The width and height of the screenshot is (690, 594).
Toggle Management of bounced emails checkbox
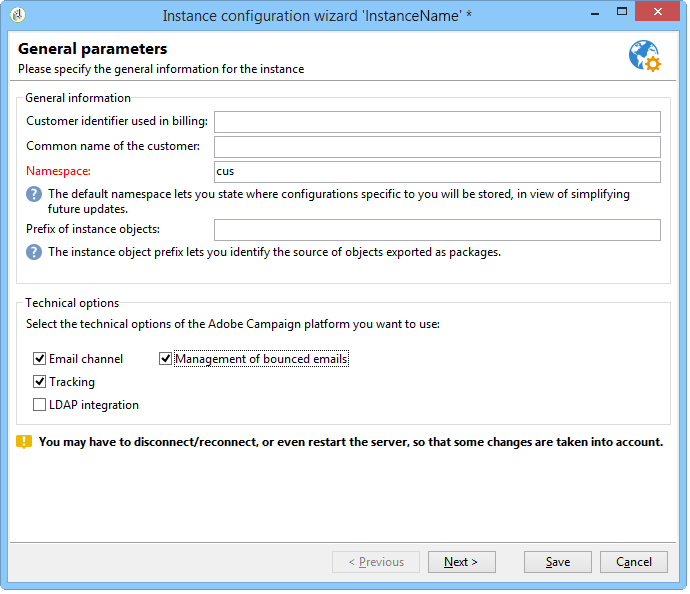tap(165, 359)
